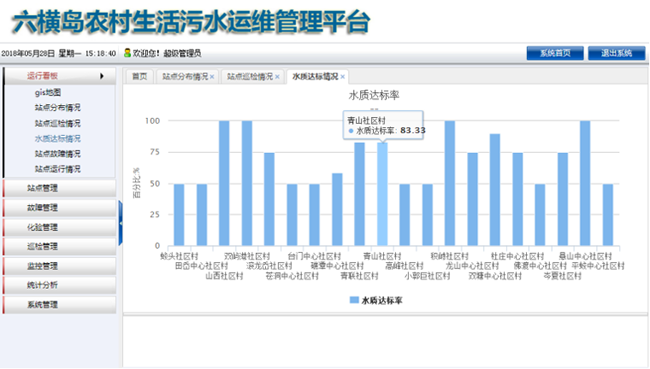Close the 站点巡检情况 tab
650x369 pixels.
pos(277,77)
